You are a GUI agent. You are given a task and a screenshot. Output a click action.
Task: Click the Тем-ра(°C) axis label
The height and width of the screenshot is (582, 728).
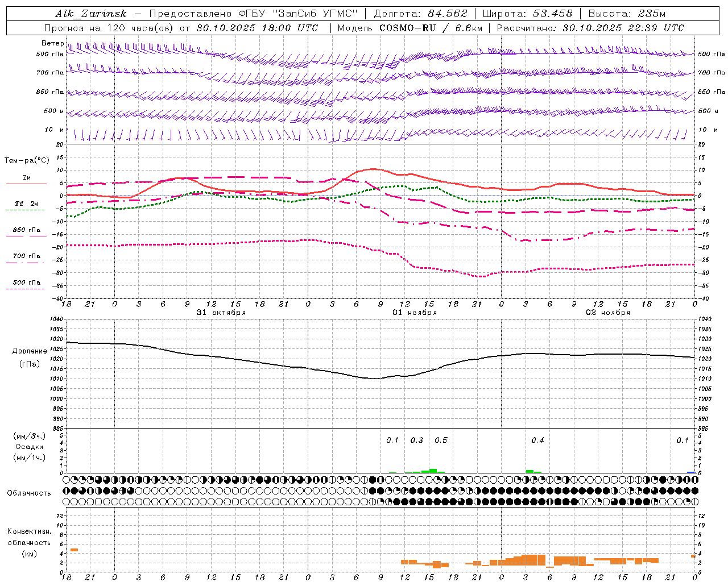[27, 160]
